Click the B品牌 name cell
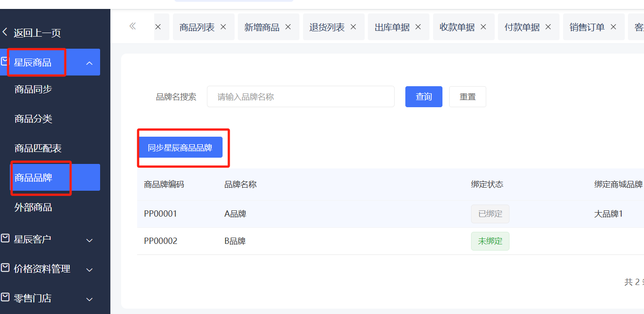Image resolution: width=644 pixels, height=314 pixels. pyautogui.click(x=235, y=241)
